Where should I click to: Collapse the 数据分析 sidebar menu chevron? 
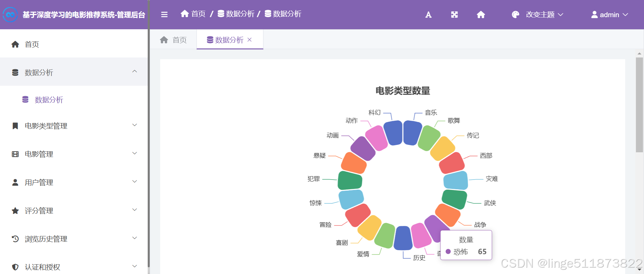coord(135,71)
